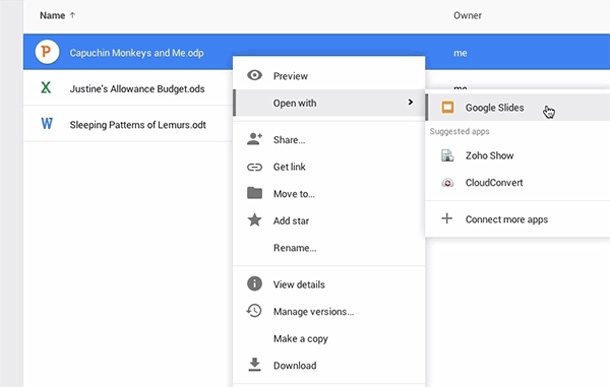Select Manage versions... entry
This screenshot has width=610, height=387.
pyautogui.click(x=329, y=312)
